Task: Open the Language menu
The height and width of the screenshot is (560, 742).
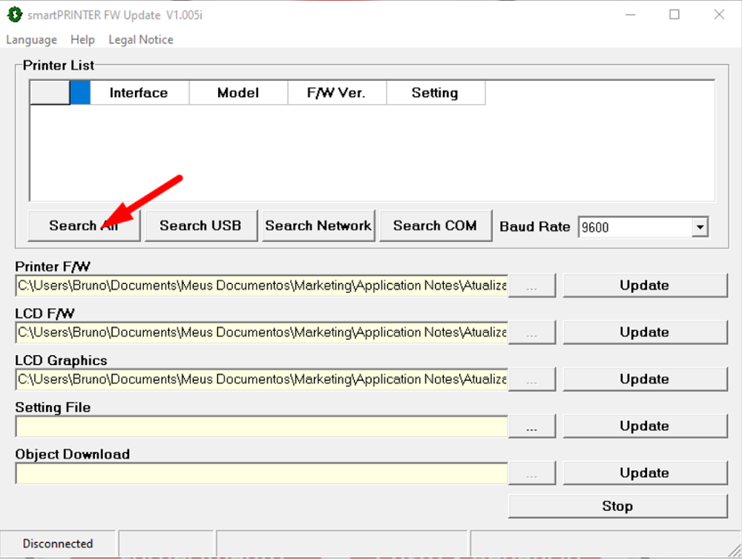Action: pyautogui.click(x=31, y=40)
